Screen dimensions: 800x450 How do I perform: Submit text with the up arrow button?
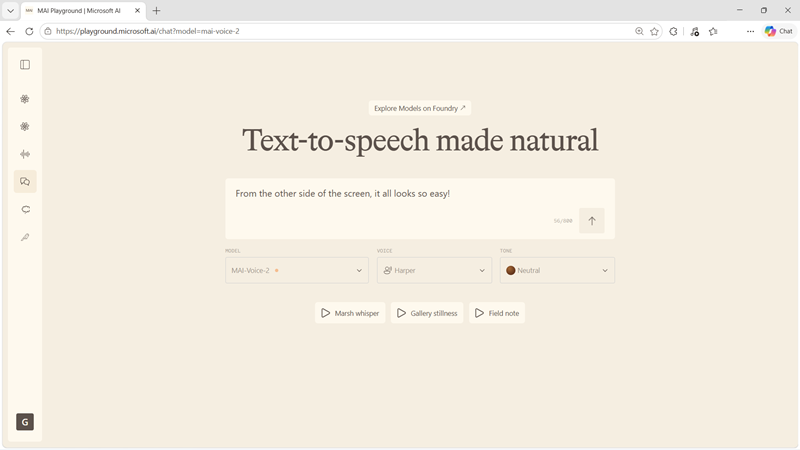tap(592, 221)
